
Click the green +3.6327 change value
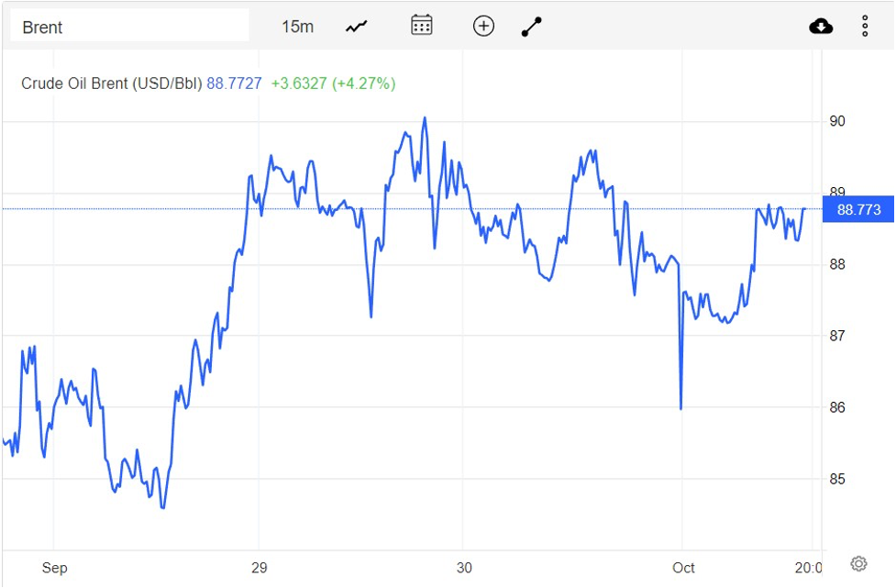pyautogui.click(x=298, y=83)
